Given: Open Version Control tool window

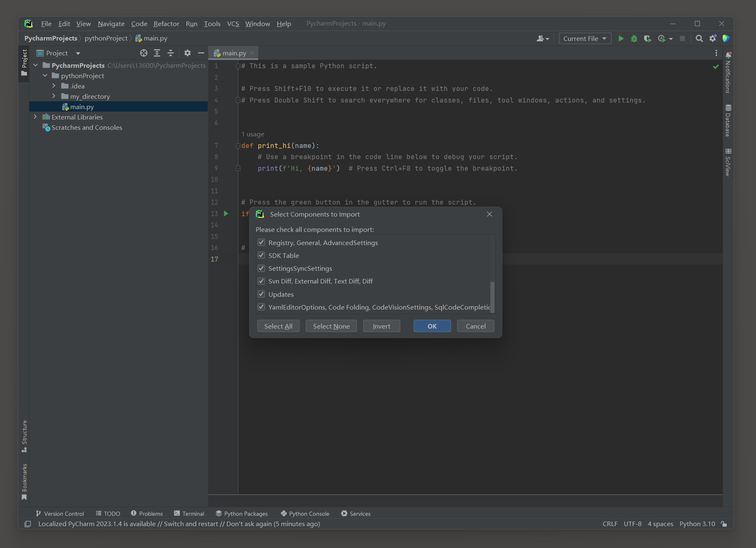Looking at the screenshot, I should coord(60,514).
